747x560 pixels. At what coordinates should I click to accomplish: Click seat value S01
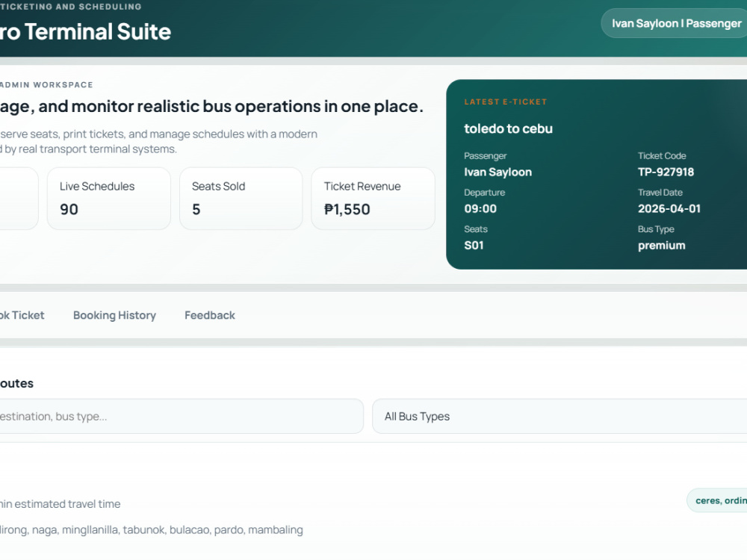(474, 245)
